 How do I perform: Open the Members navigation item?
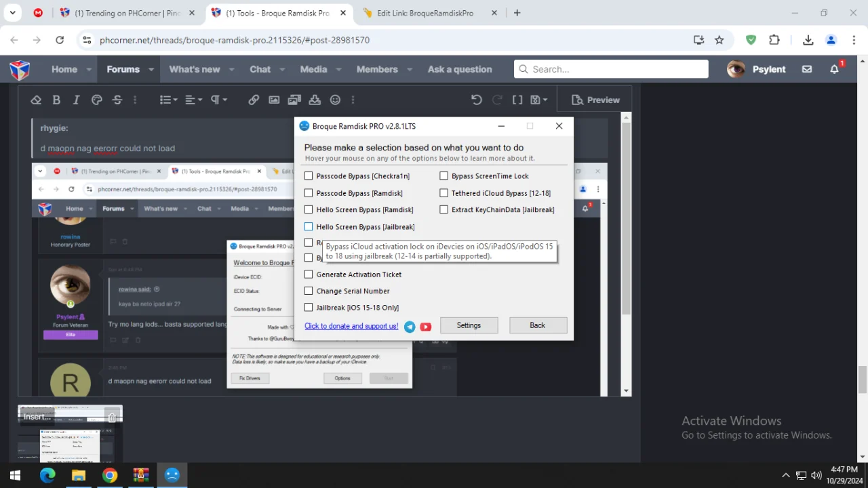tap(377, 69)
